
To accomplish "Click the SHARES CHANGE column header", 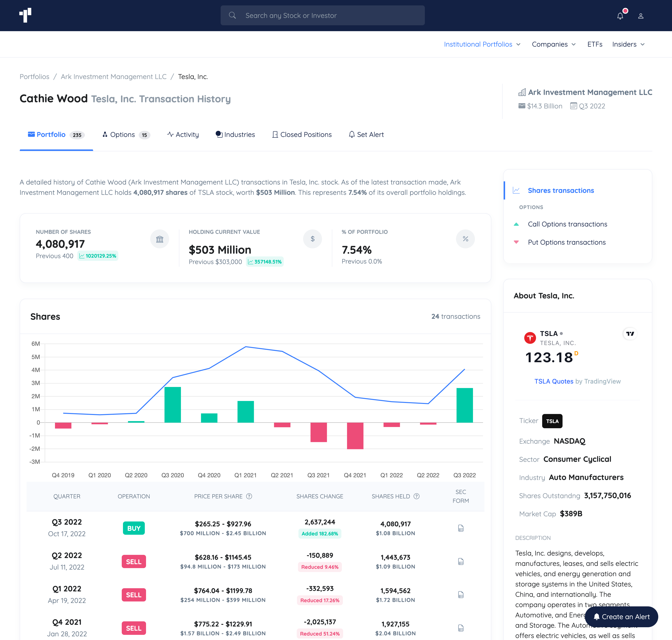I will coord(320,497).
